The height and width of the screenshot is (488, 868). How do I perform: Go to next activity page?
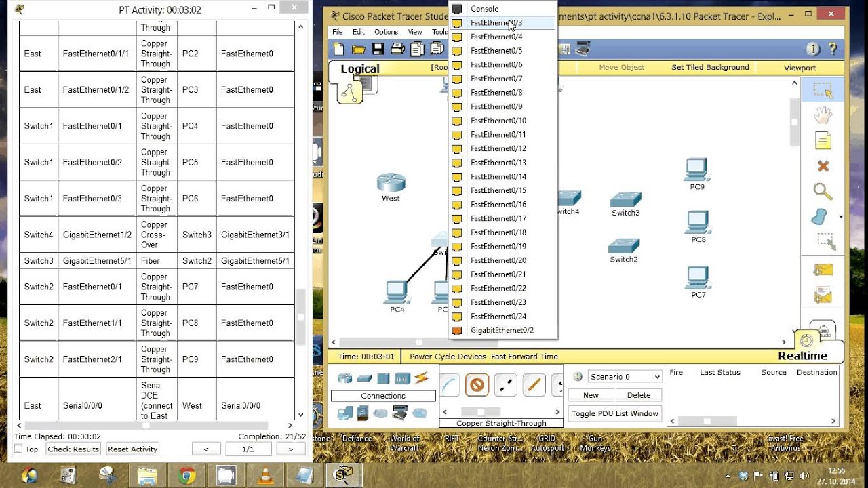point(290,449)
